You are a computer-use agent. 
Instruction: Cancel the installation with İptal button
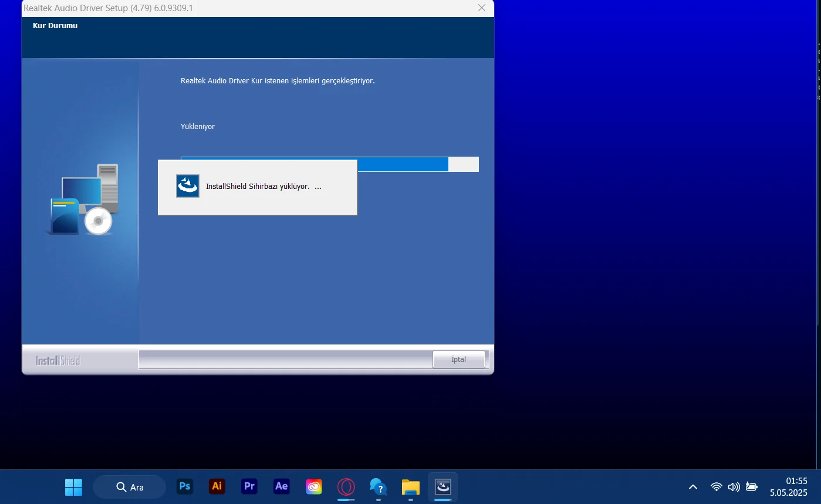459,359
